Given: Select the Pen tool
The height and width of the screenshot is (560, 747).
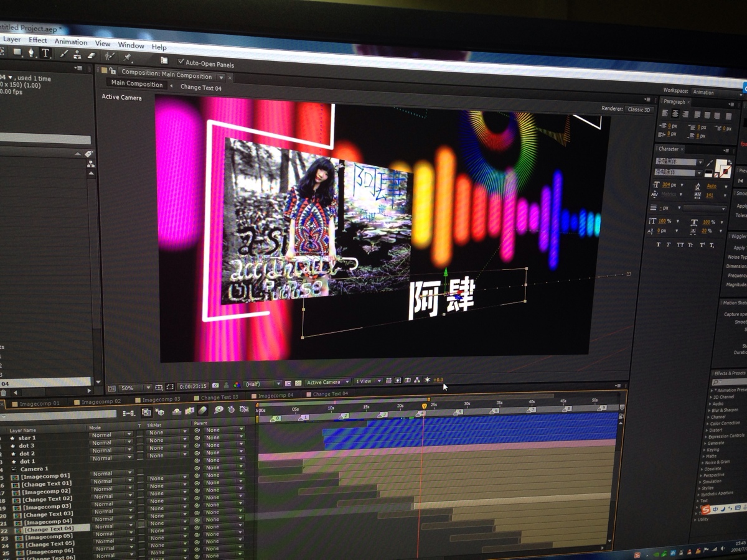Looking at the screenshot, I should click(x=31, y=52).
